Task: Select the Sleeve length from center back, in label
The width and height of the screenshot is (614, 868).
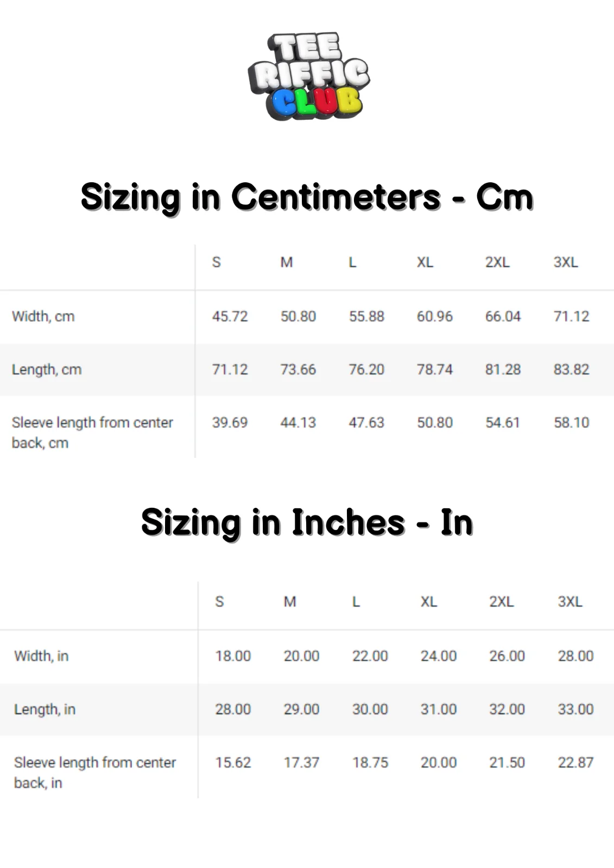Action: [x=95, y=773]
